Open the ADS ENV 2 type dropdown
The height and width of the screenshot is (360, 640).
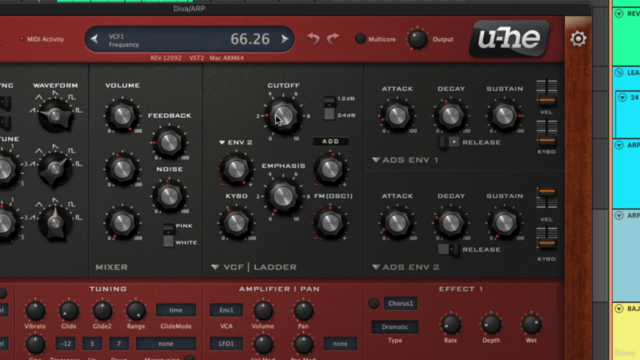coord(406,267)
